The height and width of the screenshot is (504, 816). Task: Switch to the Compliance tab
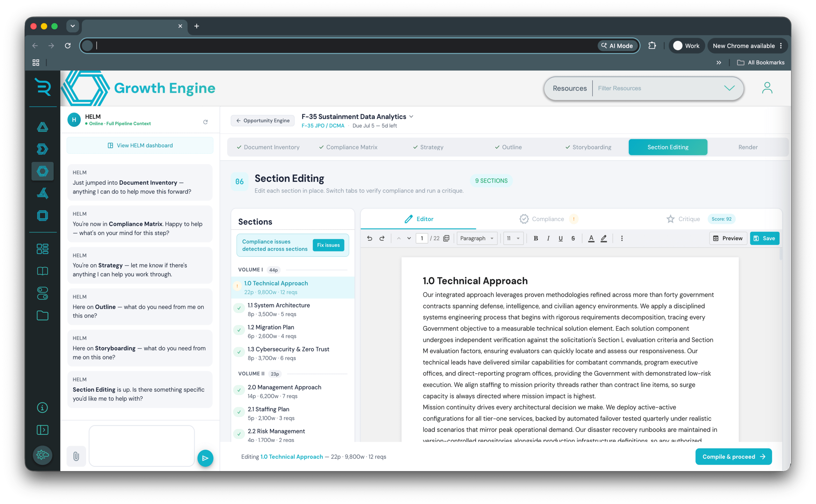[548, 219]
